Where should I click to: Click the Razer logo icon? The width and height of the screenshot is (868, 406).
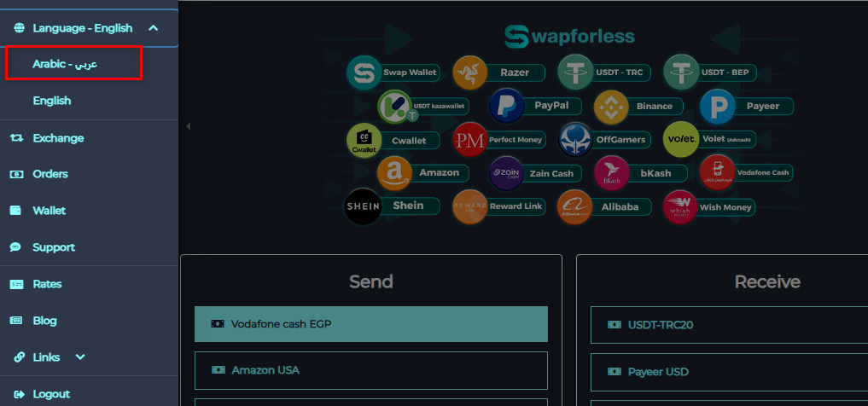pos(470,72)
